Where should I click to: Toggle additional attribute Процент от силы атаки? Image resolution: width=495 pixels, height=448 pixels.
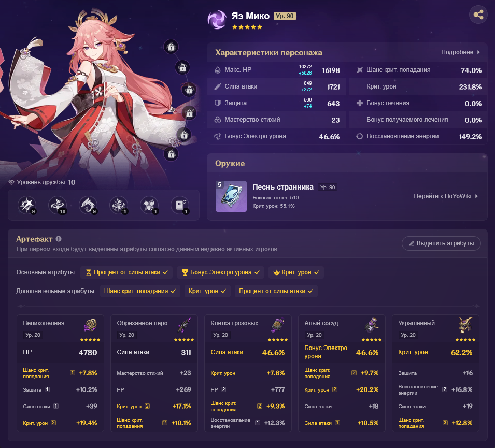[x=276, y=291]
